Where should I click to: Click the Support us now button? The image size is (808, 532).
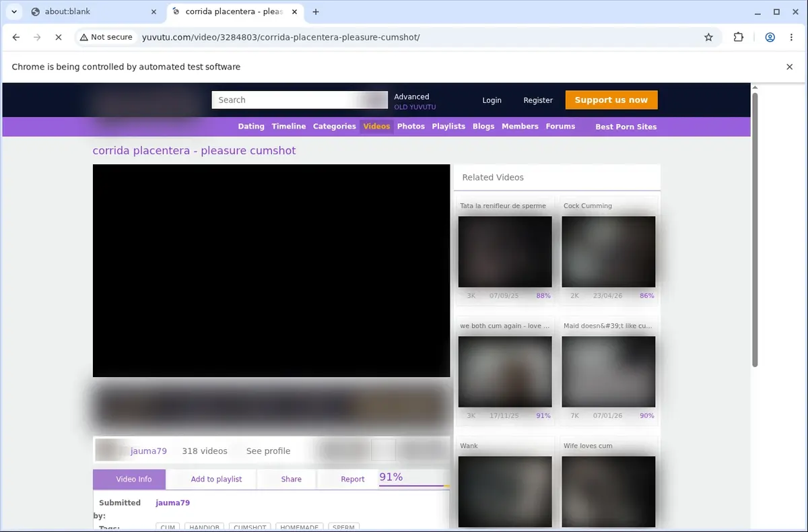[x=611, y=100]
